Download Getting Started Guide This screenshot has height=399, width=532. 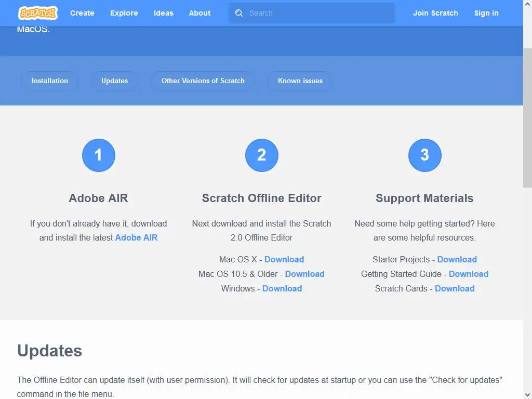pyautogui.click(x=469, y=274)
